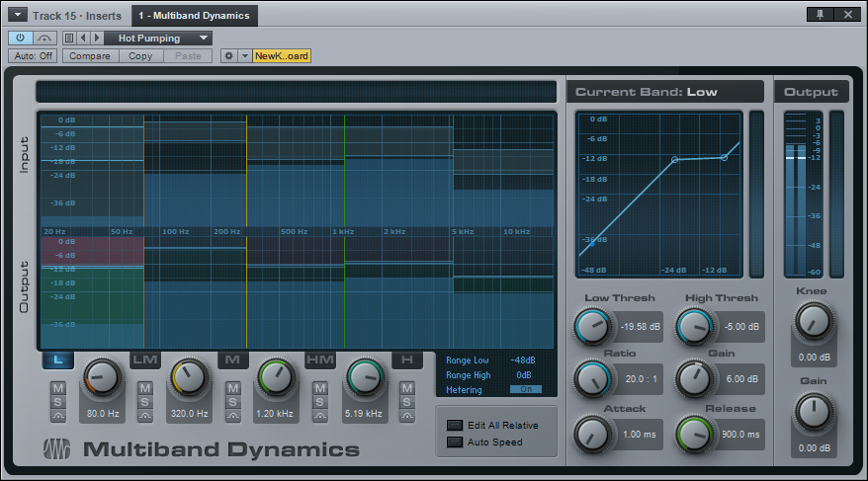Click the Paste button
This screenshot has height=481, width=868.
[x=188, y=56]
